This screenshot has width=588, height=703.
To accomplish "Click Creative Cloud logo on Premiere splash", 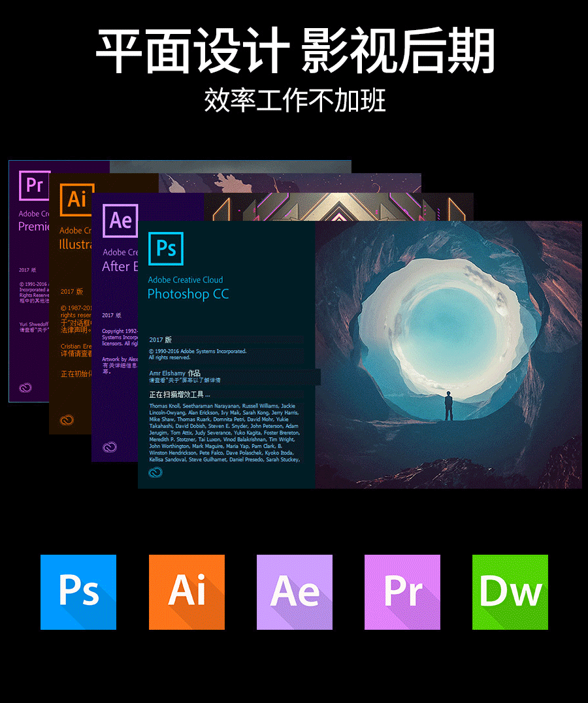I will click(25, 388).
